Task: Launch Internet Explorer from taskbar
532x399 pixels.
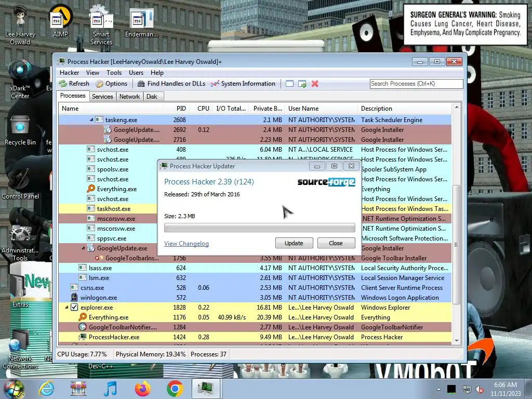Action: (46, 389)
